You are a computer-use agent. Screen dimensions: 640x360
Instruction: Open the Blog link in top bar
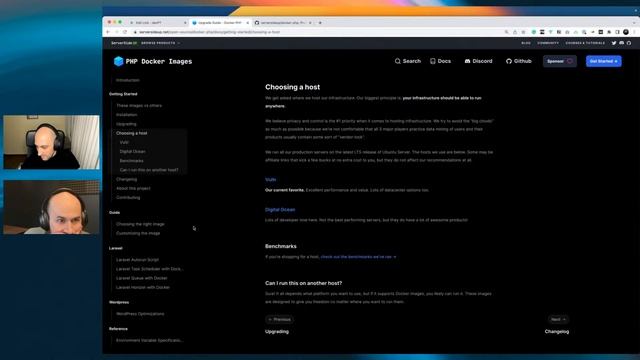pyautogui.click(x=526, y=43)
